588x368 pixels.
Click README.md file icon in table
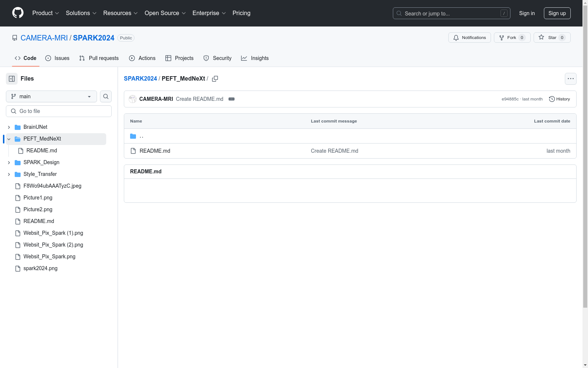(133, 151)
